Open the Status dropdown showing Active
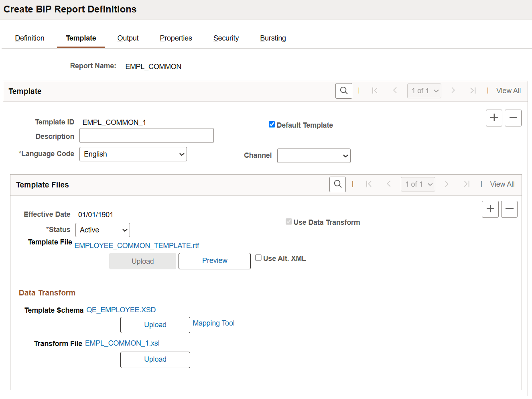The image size is (532, 399). (x=102, y=230)
